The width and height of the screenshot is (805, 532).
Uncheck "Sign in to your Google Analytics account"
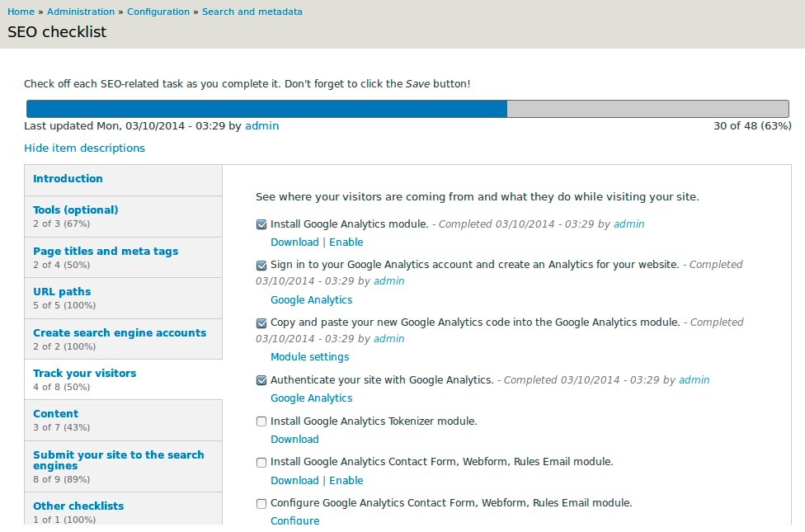[261, 265]
